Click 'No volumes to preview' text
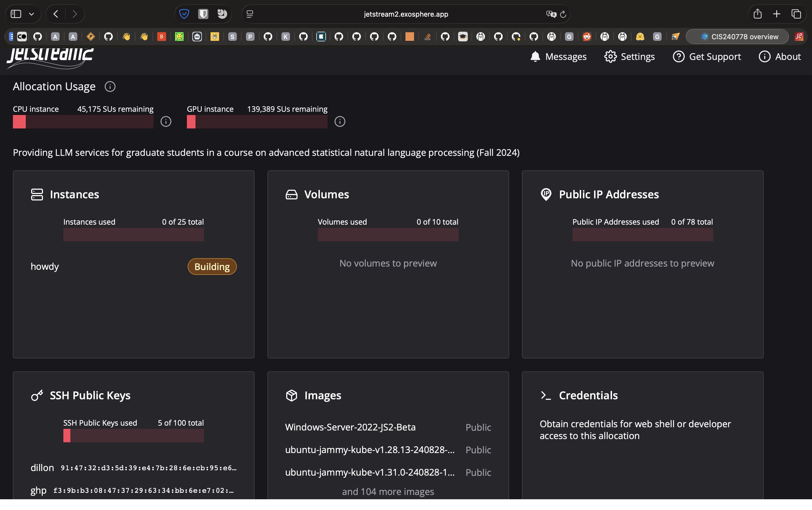The height and width of the screenshot is (510, 812). 388,263
